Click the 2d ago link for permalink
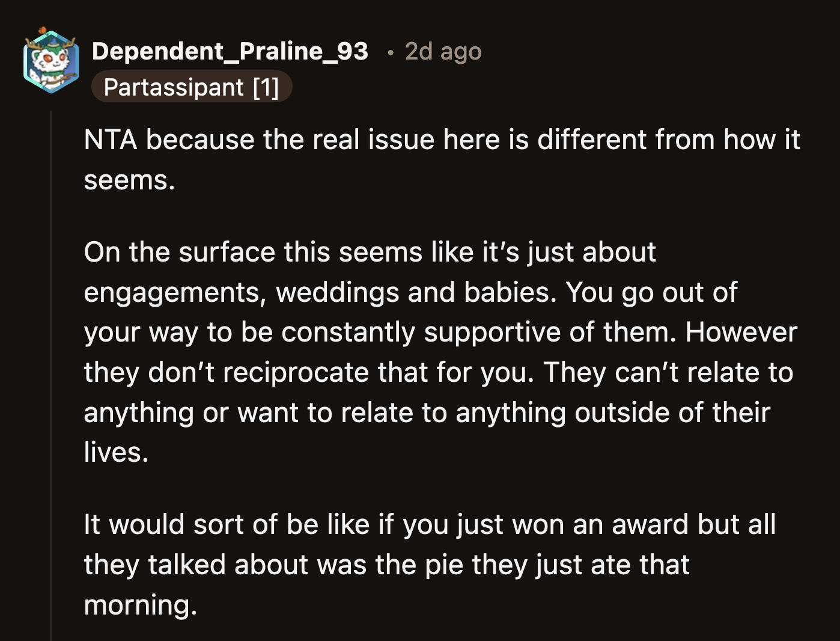This screenshot has height=641, width=840. tap(442, 51)
